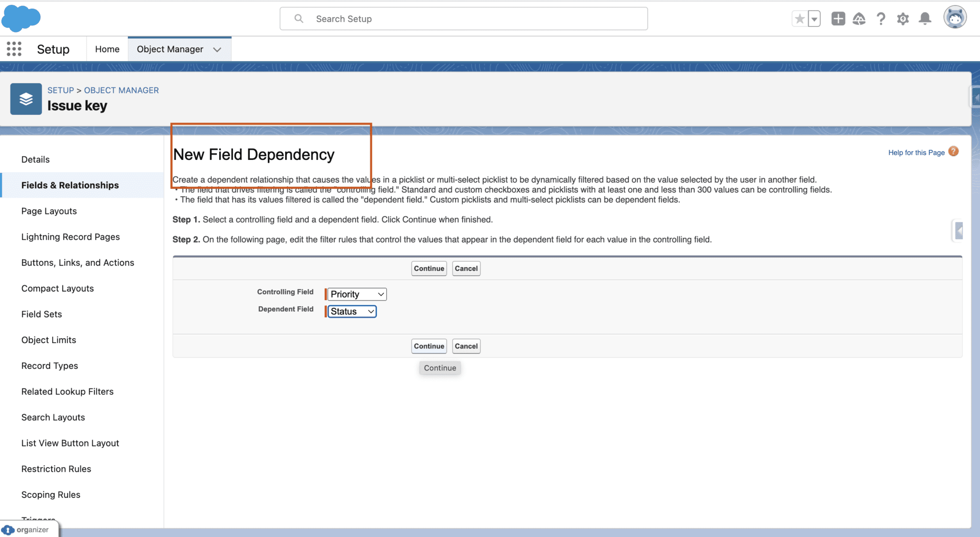Click the create new plus icon

click(x=838, y=19)
